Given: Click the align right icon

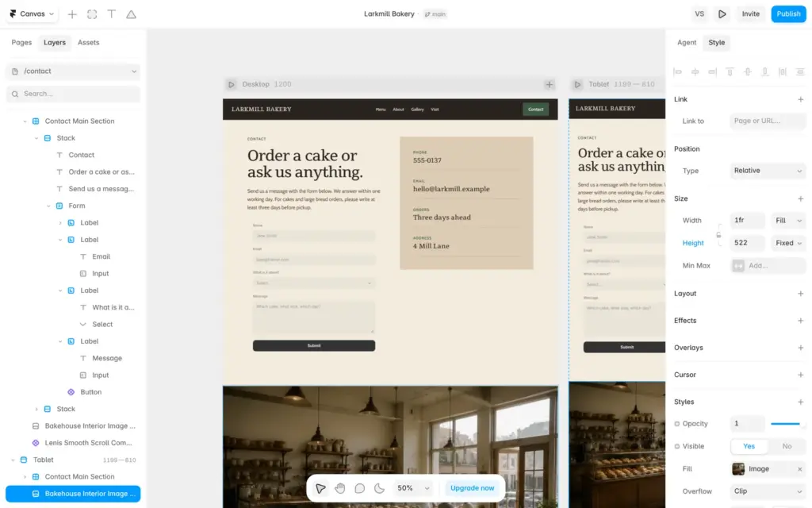Looking at the screenshot, I should click(x=713, y=72).
